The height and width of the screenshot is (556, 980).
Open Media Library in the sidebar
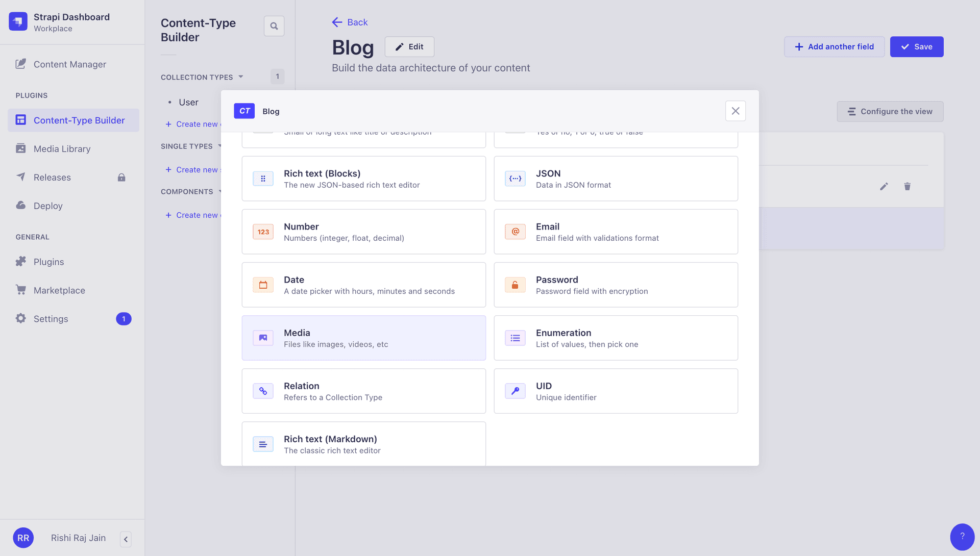(x=62, y=149)
